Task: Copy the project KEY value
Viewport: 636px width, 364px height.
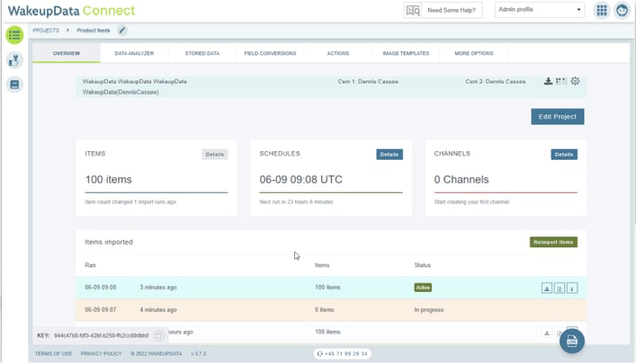Action: pos(158,335)
